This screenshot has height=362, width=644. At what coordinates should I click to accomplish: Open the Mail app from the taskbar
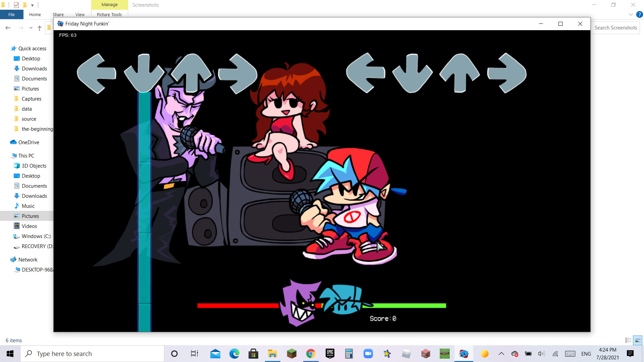coord(215,353)
